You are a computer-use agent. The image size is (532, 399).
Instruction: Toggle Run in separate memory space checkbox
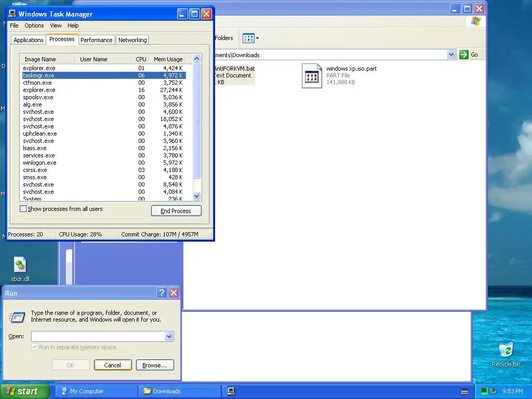[x=34, y=347]
